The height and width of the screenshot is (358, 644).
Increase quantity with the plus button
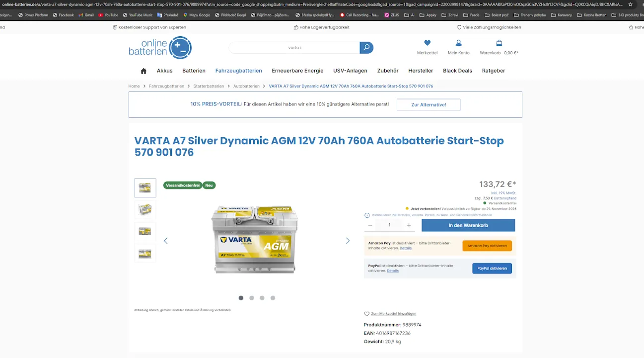pyautogui.click(x=409, y=225)
